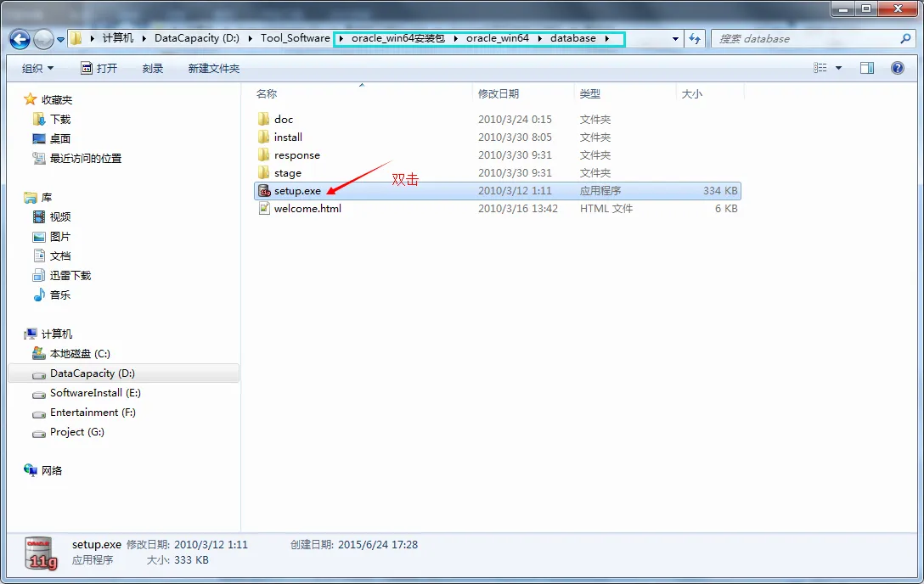Open SoftwareInstall (E:) drive
Viewport: 924px width, 584px height.
[x=95, y=393]
